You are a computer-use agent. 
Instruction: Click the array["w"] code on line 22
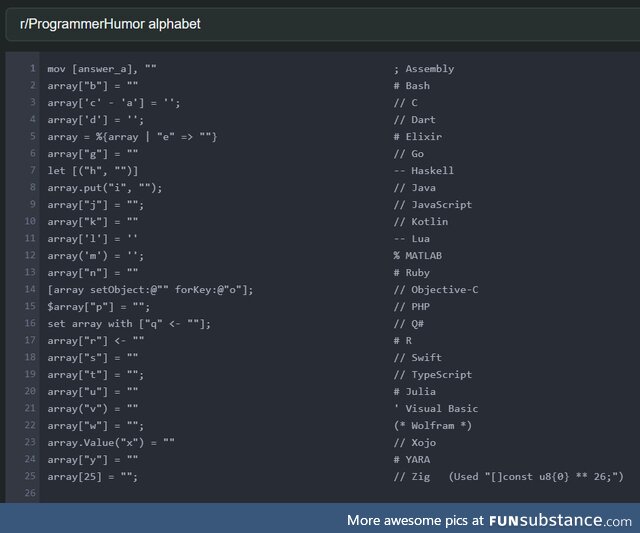pos(96,426)
